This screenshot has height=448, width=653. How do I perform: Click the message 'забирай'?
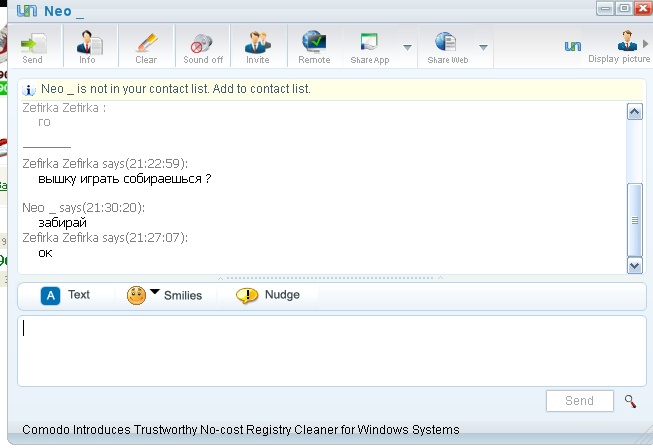pyautogui.click(x=62, y=223)
